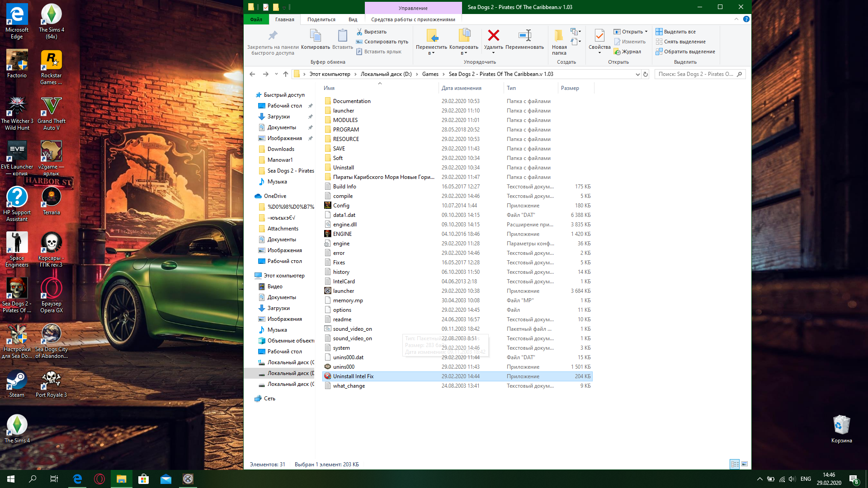Click Management (Управление) contextual tab

(x=413, y=8)
